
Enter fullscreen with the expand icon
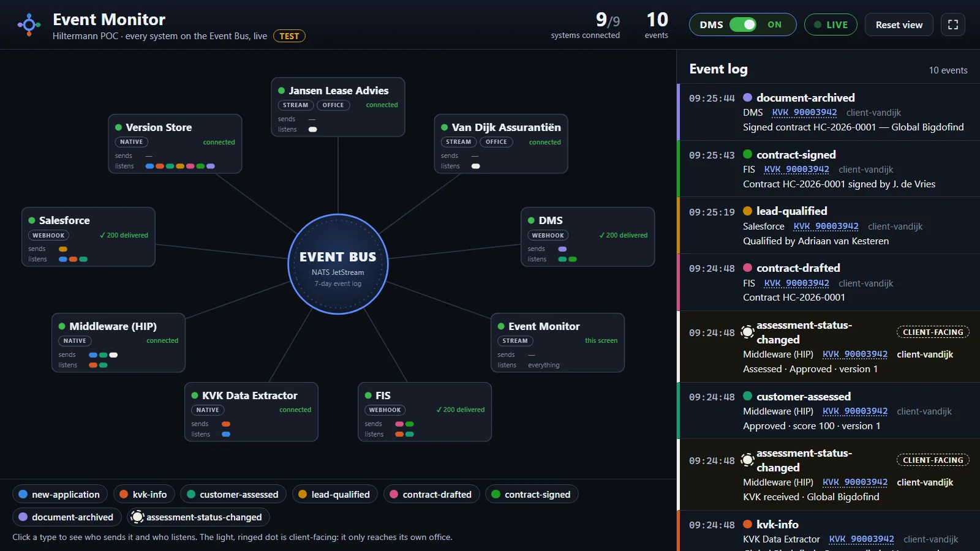[x=953, y=24]
